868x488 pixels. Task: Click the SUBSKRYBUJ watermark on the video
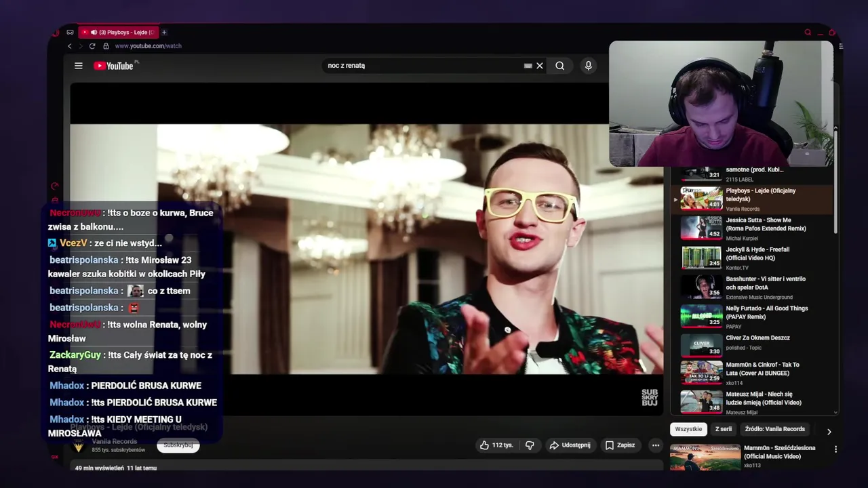(x=650, y=398)
